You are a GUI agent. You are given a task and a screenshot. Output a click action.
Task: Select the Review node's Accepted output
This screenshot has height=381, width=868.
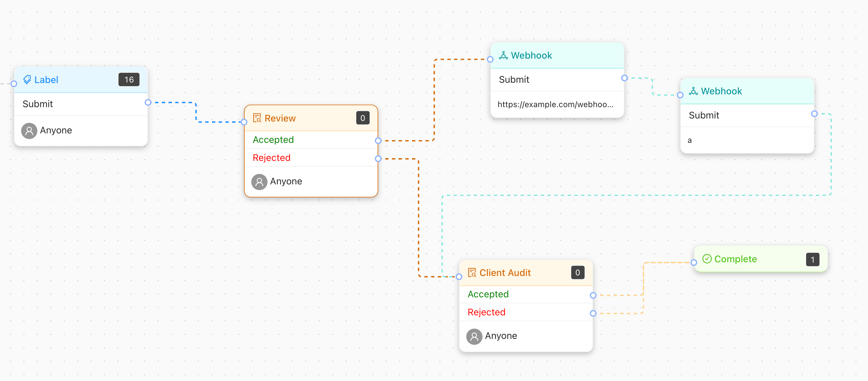(x=378, y=141)
